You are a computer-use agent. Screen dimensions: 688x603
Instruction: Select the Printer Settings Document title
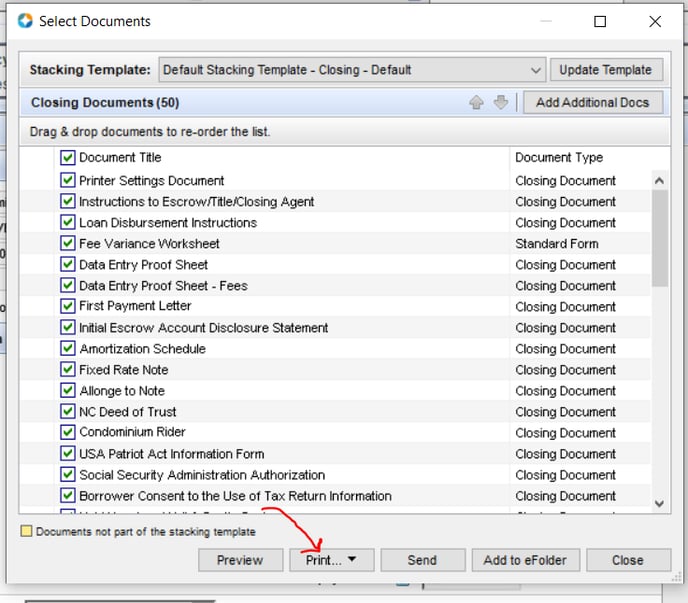(x=151, y=180)
